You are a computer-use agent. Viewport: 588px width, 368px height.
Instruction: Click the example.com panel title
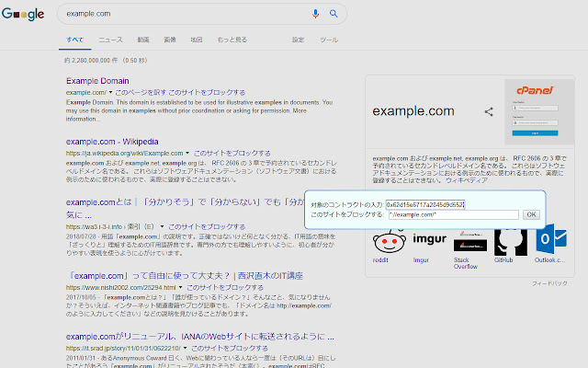pyautogui.click(x=413, y=111)
